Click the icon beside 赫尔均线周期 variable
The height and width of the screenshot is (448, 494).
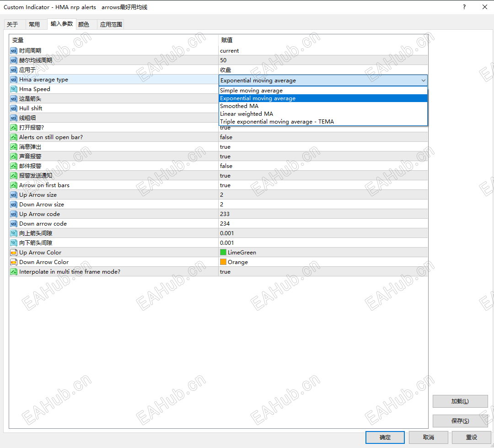14,60
